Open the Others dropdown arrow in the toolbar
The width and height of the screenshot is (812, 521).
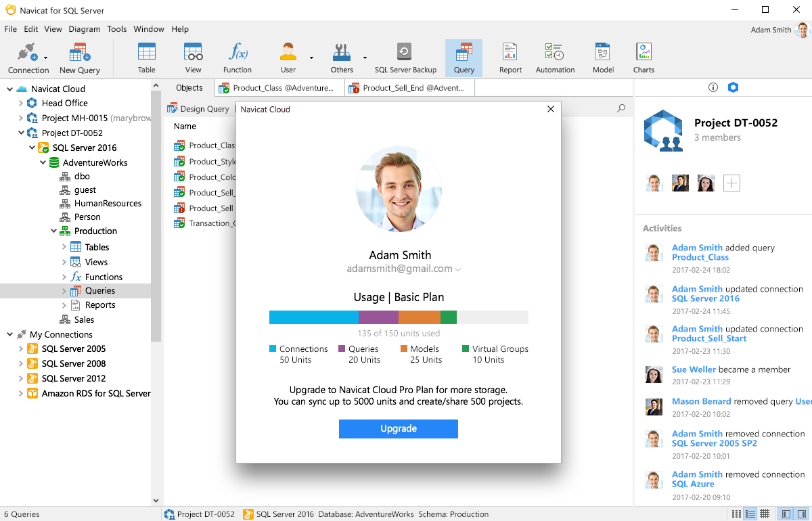365,58
